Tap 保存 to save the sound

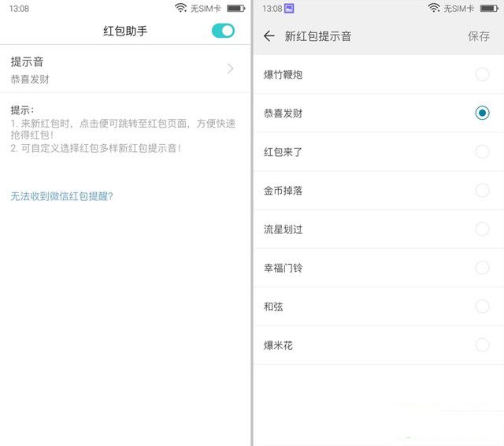coord(479,36)
